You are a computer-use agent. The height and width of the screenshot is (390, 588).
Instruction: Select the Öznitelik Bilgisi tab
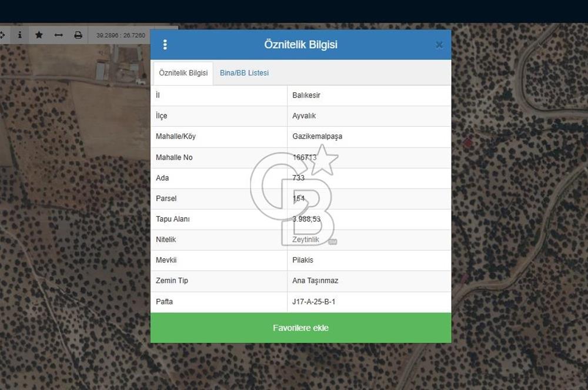coord(183,73)
